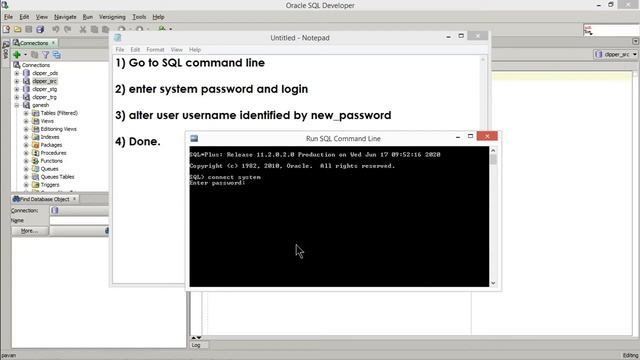Open the Navigate menu
The image size is (640, 360).
coord(65,17)
